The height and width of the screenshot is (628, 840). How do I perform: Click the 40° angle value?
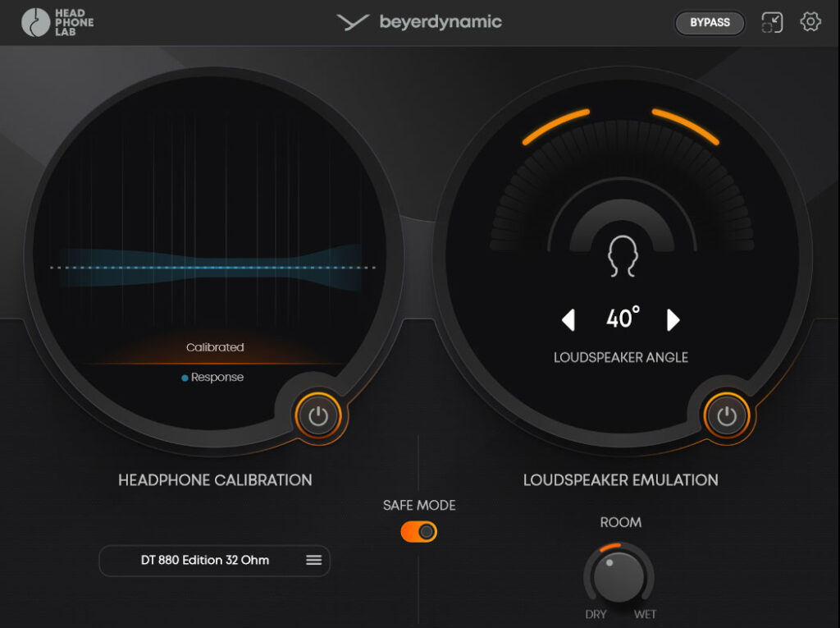tap(622, 319)
